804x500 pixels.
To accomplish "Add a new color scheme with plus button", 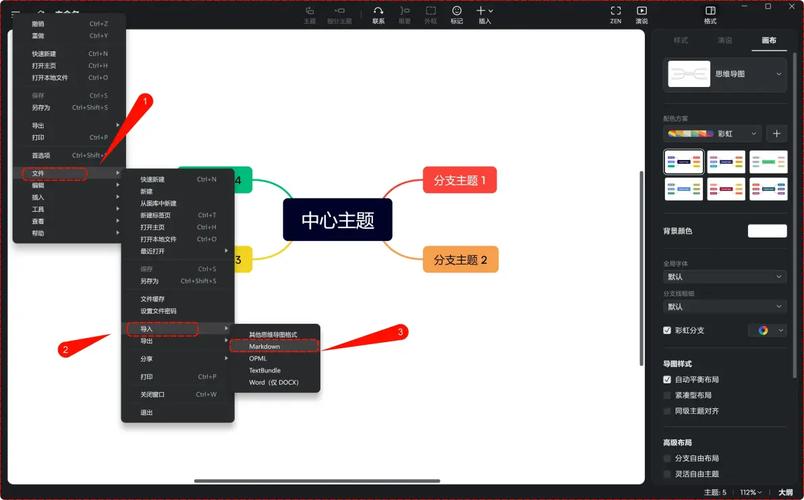I will pos(776,134).
